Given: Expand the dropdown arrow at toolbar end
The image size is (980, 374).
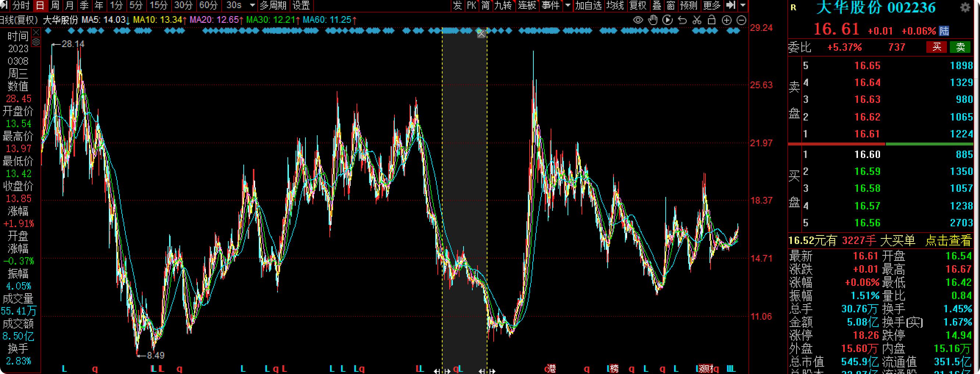Looking at the screenshot, I should tap(743, 5).
